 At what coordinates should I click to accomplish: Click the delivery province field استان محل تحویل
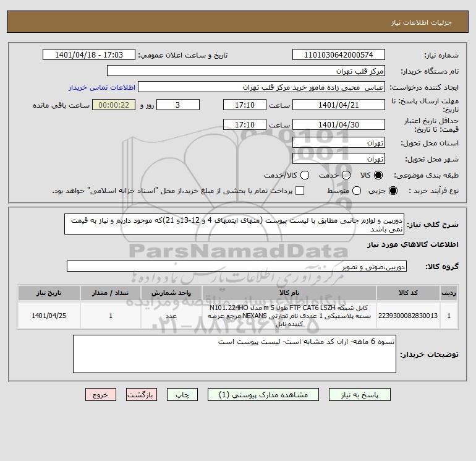click(339, 142)
